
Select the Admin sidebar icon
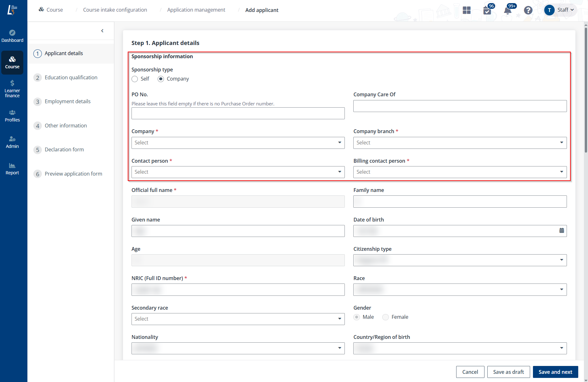click(x=12, y=142)
